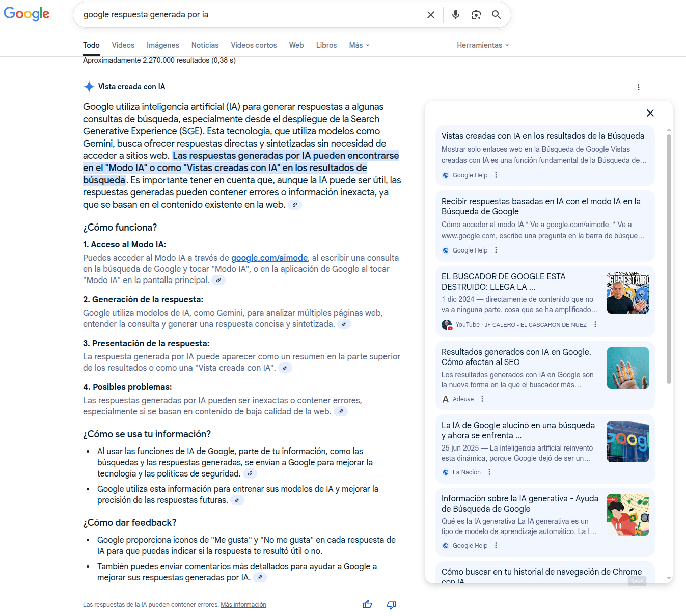The image size is (686, 616).
Task: Click the 'Más información' link
Action: [243, 605]
